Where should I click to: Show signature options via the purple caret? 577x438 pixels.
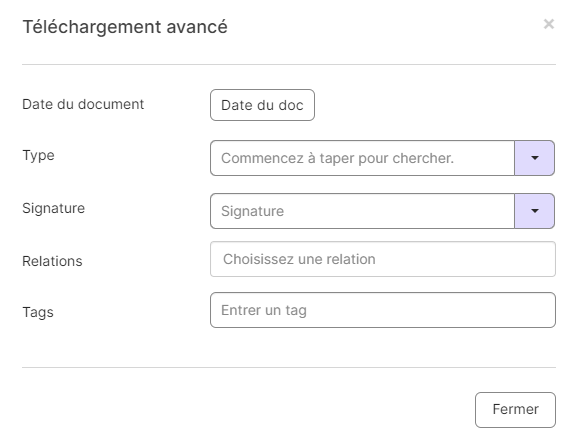534,211
